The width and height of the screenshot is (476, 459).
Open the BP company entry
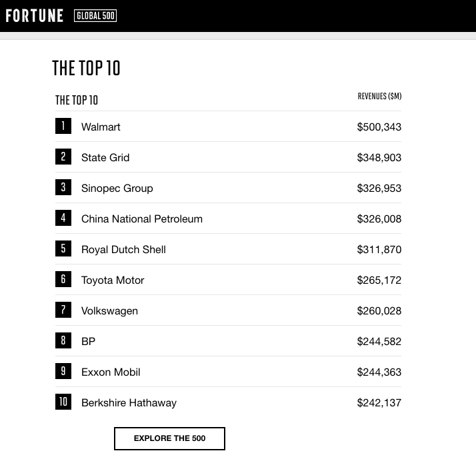(x=88, y=341)
